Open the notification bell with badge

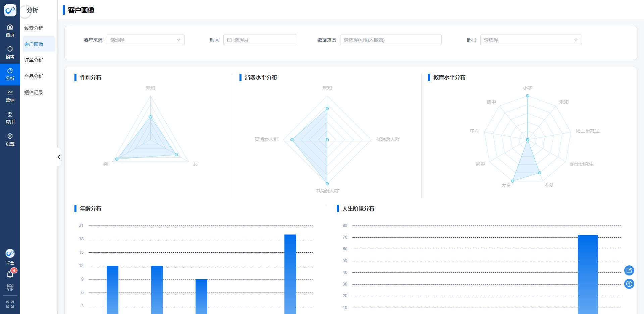click(x=10, y=274)
